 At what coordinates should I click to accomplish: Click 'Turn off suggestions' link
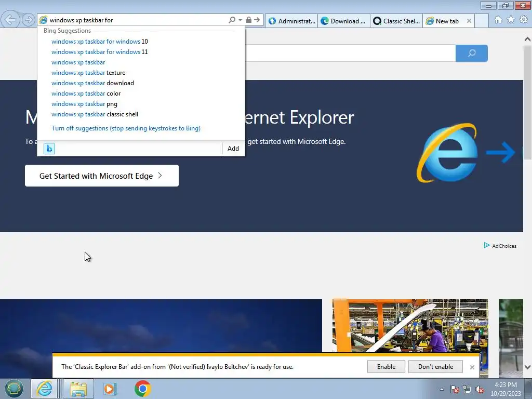(126, 128)
